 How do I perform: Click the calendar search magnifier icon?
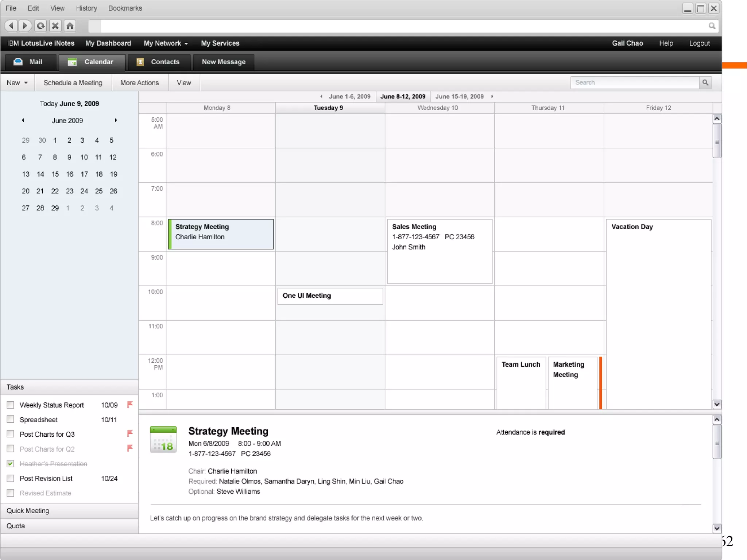coord(705,83)
